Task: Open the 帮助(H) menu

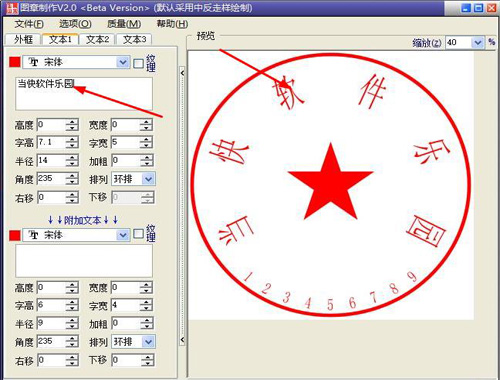Action: [172, 24]
